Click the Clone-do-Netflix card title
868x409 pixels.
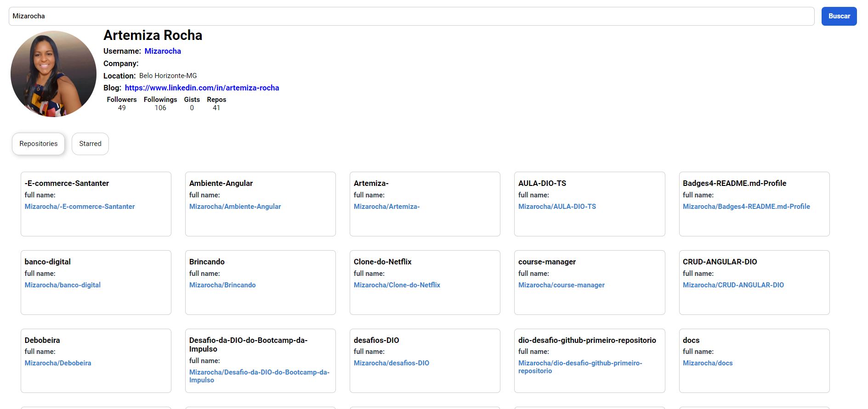[382, 262]
